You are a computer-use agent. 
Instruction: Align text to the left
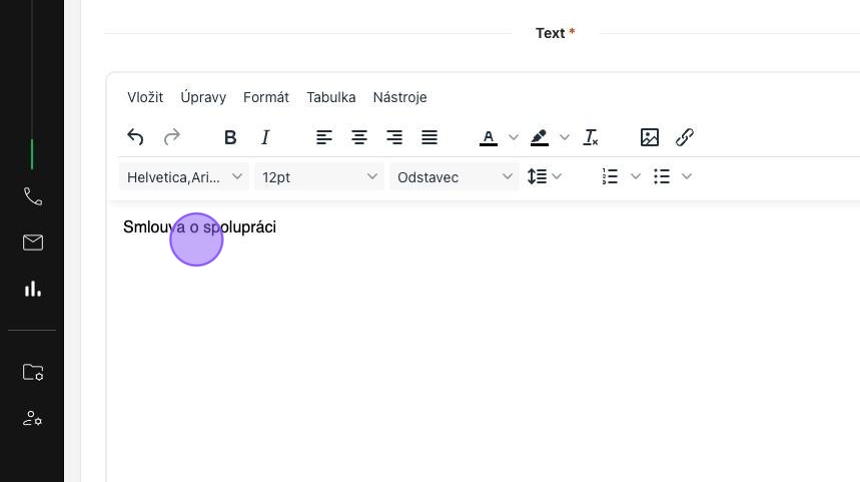(x=324, y=137)
